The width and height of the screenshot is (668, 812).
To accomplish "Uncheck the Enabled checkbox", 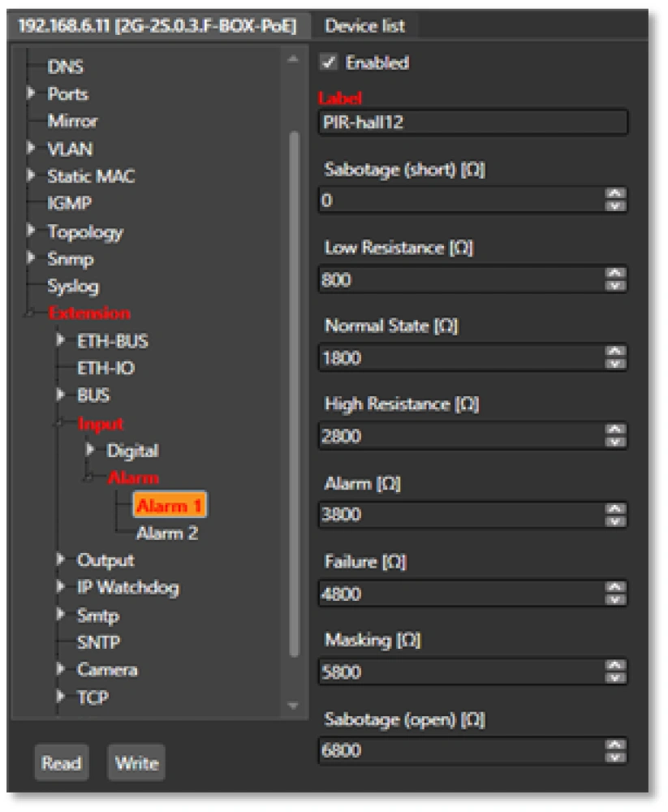I will [329, 63].
